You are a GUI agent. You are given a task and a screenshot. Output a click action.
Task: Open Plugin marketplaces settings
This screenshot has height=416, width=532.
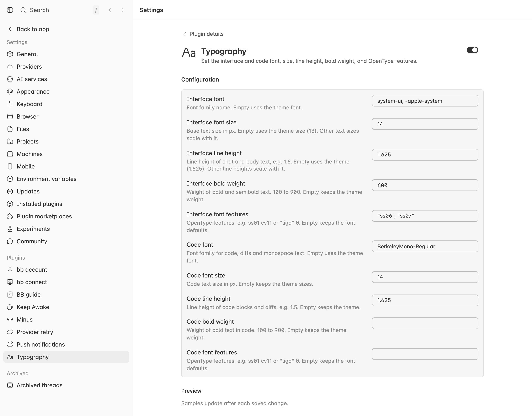click(x=66, y=216)
